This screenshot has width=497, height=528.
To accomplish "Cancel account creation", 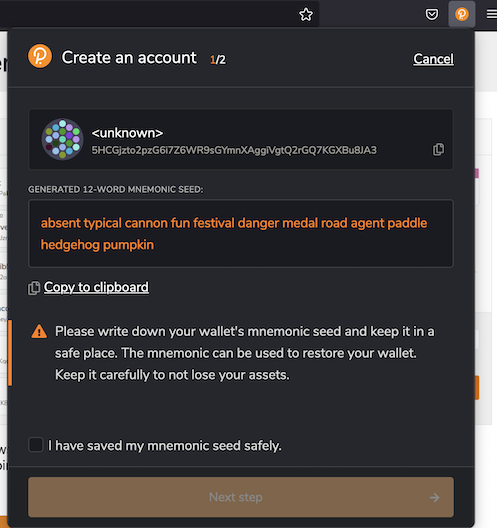I will pos(433,59).
